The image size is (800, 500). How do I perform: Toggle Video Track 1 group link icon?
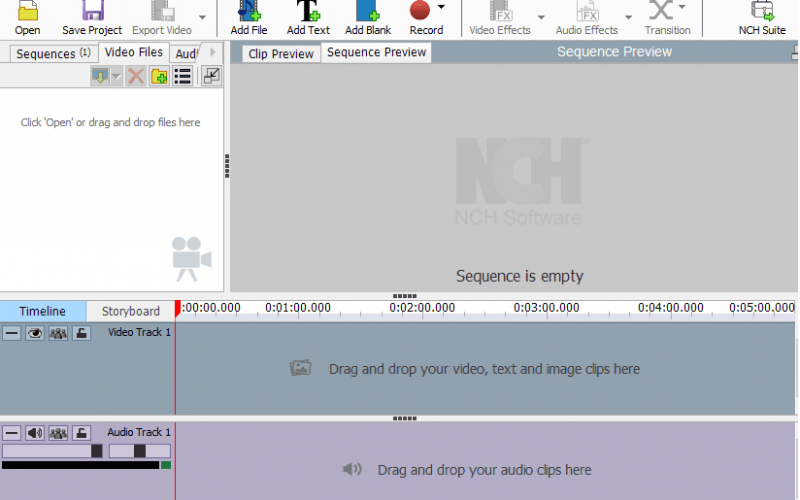point(58,333)
